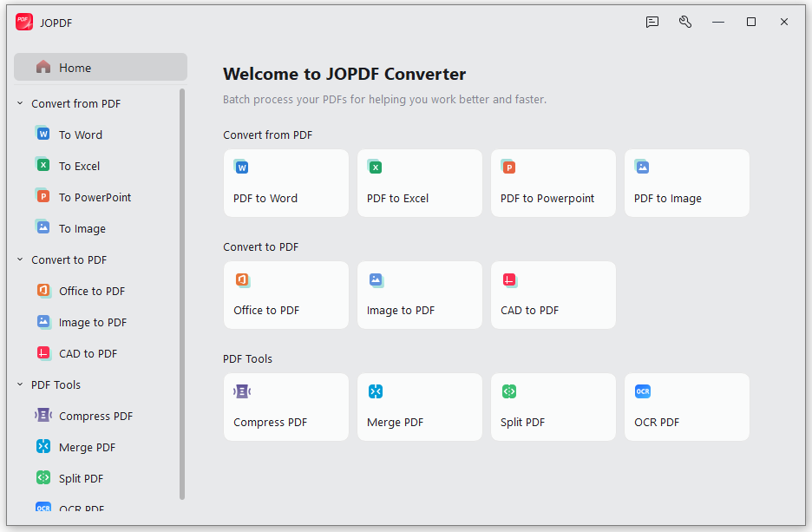Click CAD icon on CAD to PDF card
Image resolution: width=812 pixels, height=532 pixels.
pyautogui.click(x=509, y=280)
